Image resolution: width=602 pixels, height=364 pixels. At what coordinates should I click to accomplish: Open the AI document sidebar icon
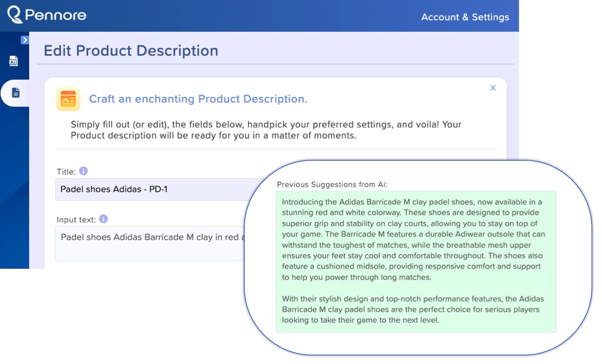(14, 61)
